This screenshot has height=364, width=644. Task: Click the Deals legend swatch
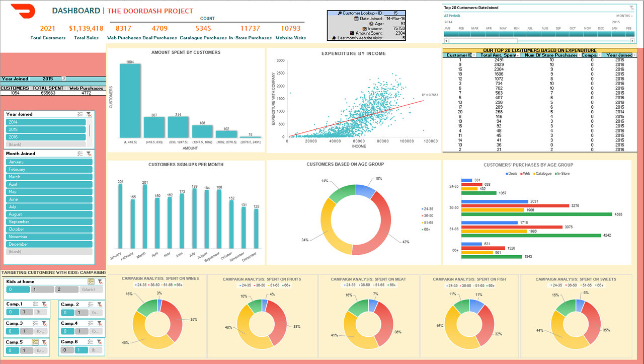coord(506,174)
